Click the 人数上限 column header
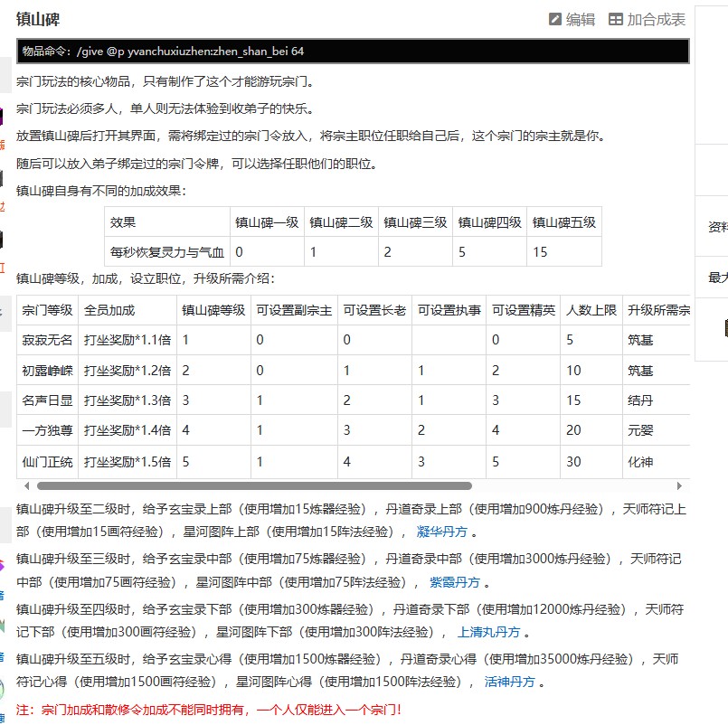 (591, 310)
